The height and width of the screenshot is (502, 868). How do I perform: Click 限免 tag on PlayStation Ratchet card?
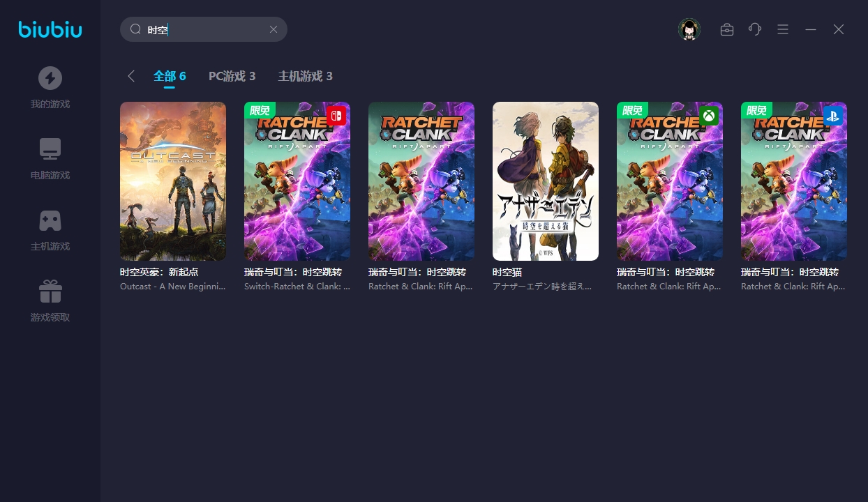tap(756, 110)
